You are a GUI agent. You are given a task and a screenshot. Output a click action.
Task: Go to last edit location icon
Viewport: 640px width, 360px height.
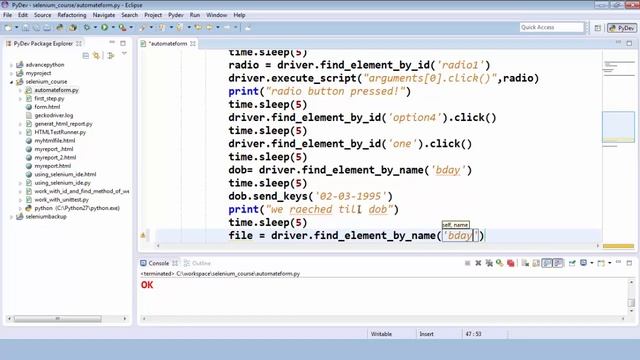(x=198, y=27)
